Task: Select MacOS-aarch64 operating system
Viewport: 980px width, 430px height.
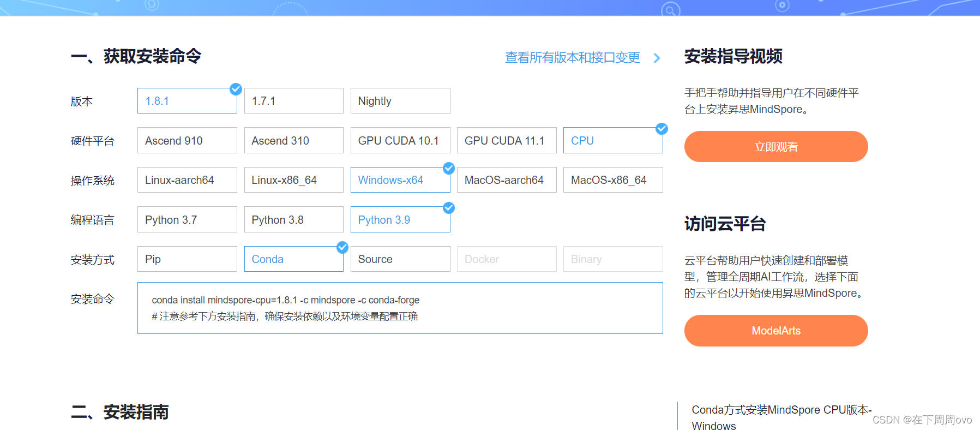Action: point(507,180)
